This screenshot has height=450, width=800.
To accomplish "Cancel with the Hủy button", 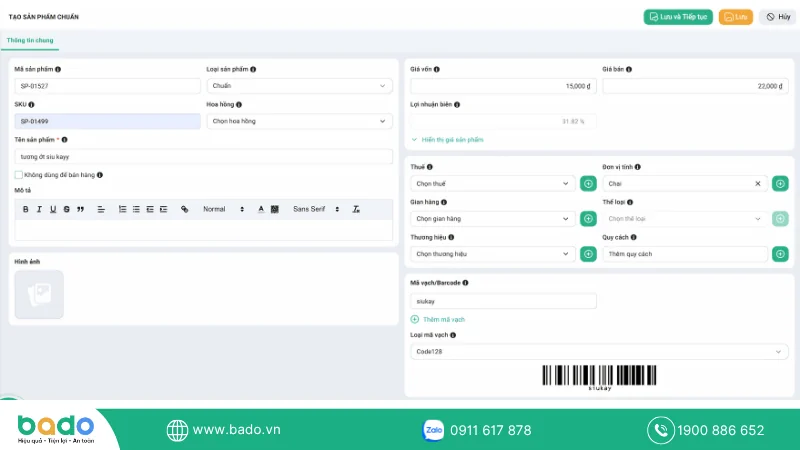I will point(779,17).
